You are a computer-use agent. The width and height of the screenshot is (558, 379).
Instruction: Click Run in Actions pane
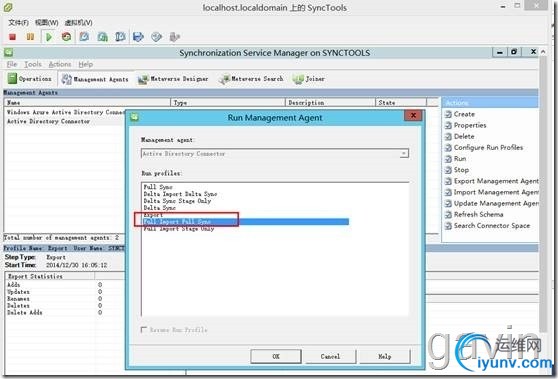click(x=460, y=159)
